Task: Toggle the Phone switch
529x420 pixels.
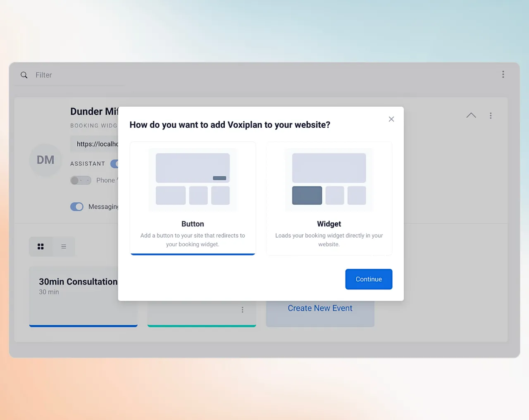Action: coord(81,180)
